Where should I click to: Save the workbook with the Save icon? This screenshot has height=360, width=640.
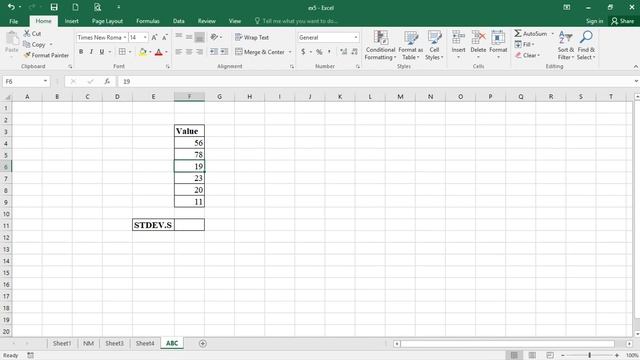click(x=54, y=7)
